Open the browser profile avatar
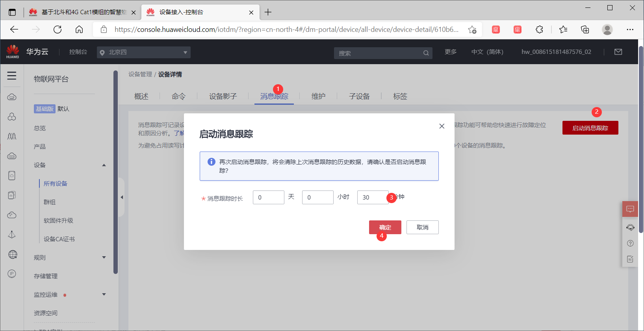This screenshot has height=331, width=644. [x=607, y=30]
